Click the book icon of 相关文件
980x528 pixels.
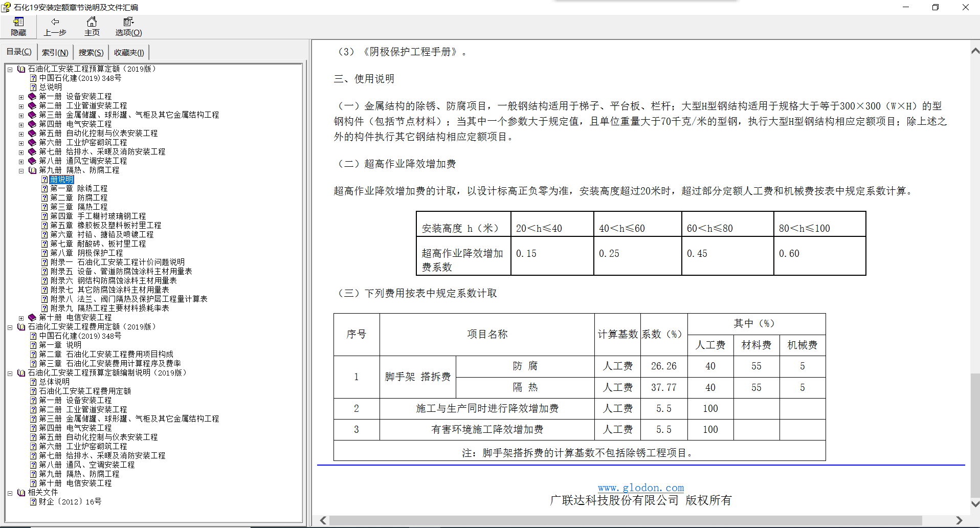pos(21,492)
